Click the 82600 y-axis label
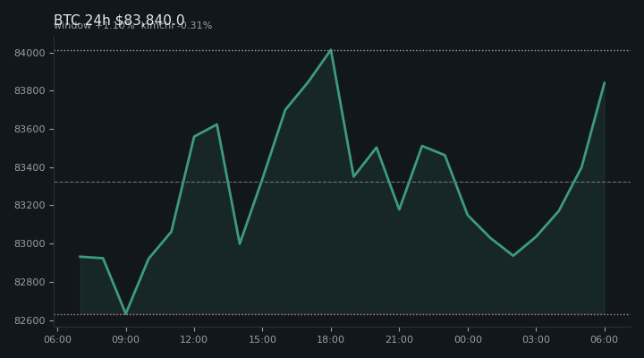 30,320
